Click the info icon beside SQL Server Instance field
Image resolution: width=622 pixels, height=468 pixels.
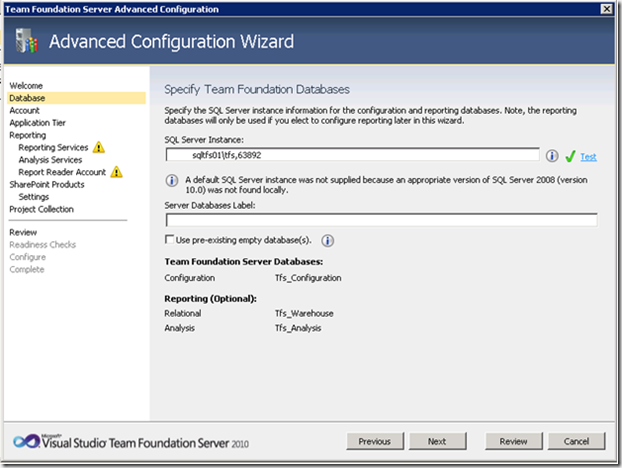[552, 156]
